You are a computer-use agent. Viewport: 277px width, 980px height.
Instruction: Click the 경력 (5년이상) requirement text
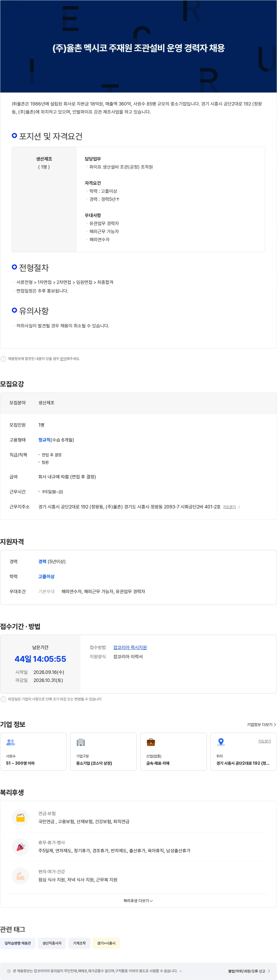[52, 561]
